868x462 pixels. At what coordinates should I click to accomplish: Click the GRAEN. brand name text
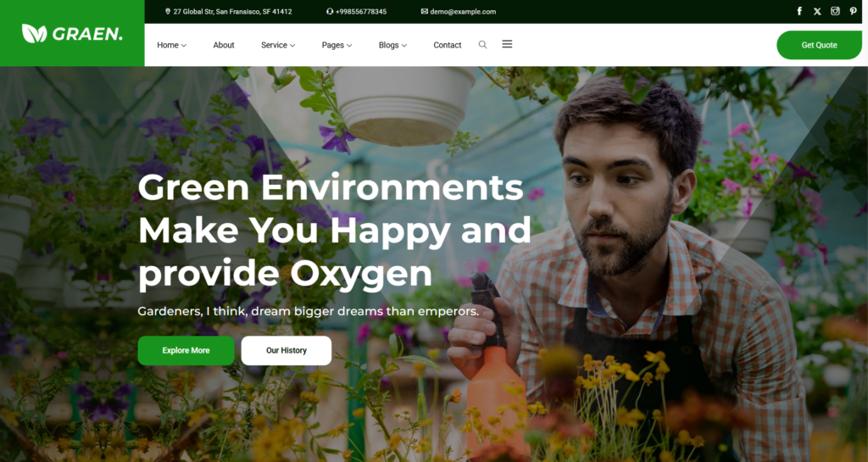87,34
